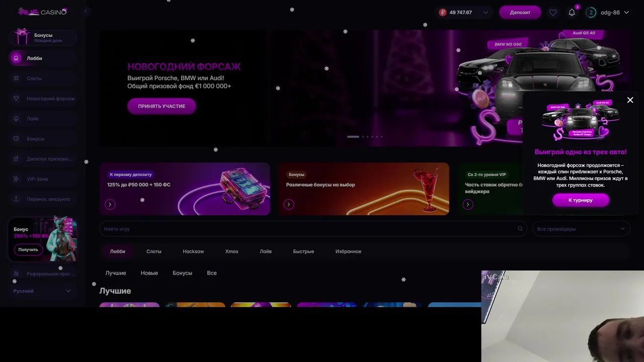Click the popup car prize image

(x=580, y=121)
